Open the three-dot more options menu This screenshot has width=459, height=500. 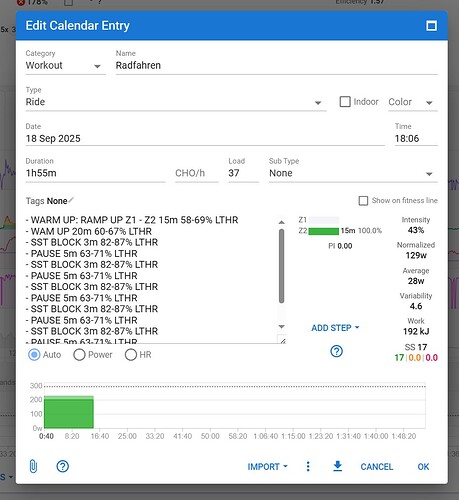point(308,466)
